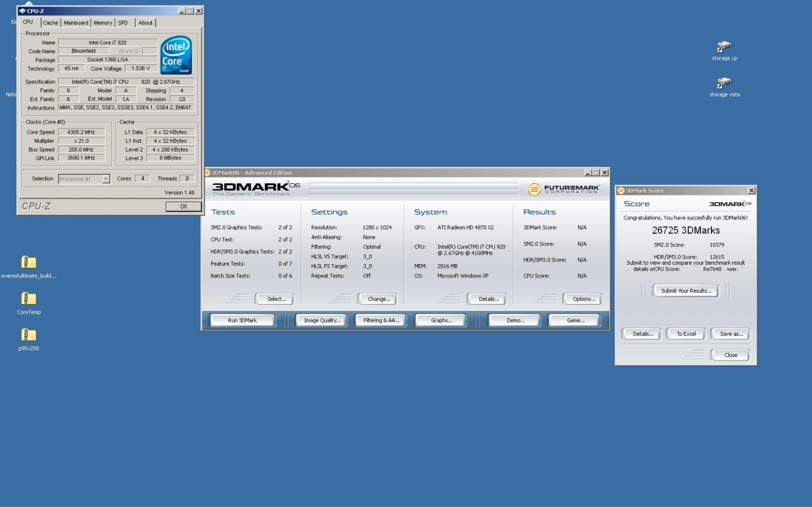The height and width of the screenshot is (508, 812).
Task: Export score To Excel
Action: [x=686, y=334]
